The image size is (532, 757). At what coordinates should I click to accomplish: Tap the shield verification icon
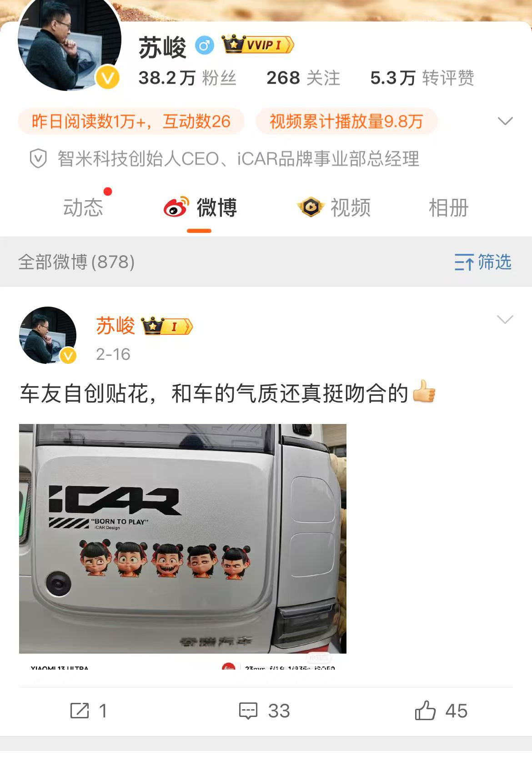tap(38, 159)
